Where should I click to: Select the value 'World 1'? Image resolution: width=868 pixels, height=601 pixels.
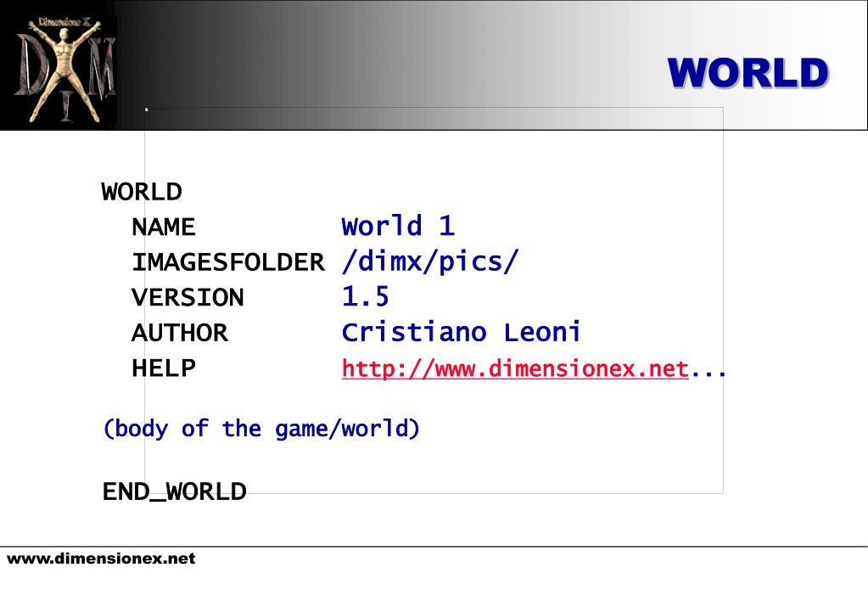(x=398, y=226)
